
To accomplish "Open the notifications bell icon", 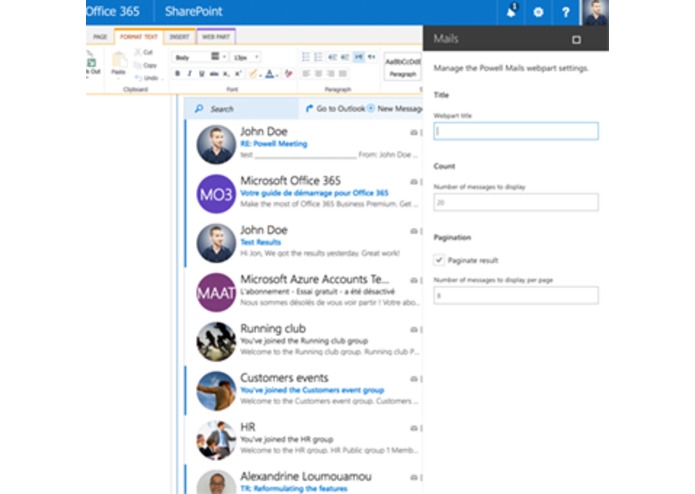I will (511, 12).
